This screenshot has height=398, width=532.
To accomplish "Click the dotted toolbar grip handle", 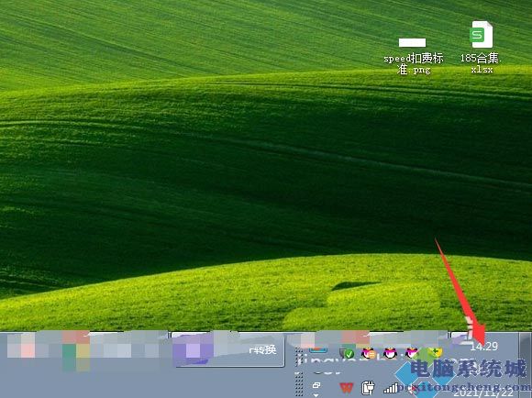I will pyautogui.click(x=299, y=371).
